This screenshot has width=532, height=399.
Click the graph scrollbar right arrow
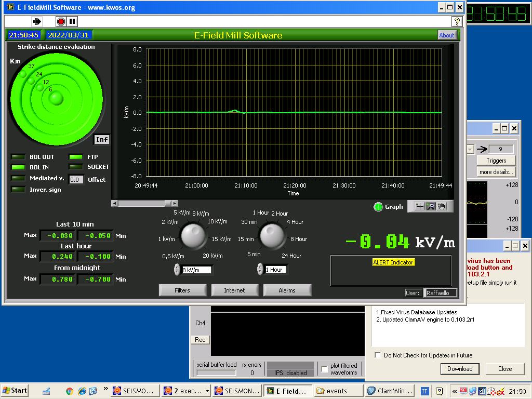(175, 203)
